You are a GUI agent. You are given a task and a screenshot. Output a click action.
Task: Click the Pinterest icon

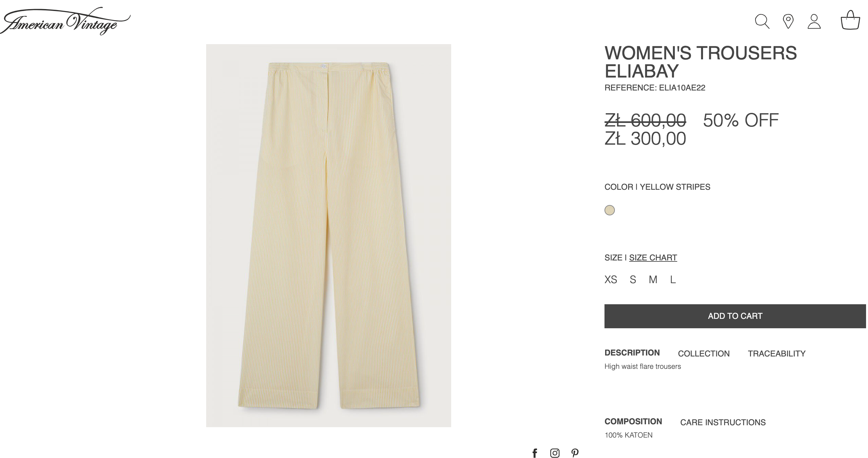[575, 453]
